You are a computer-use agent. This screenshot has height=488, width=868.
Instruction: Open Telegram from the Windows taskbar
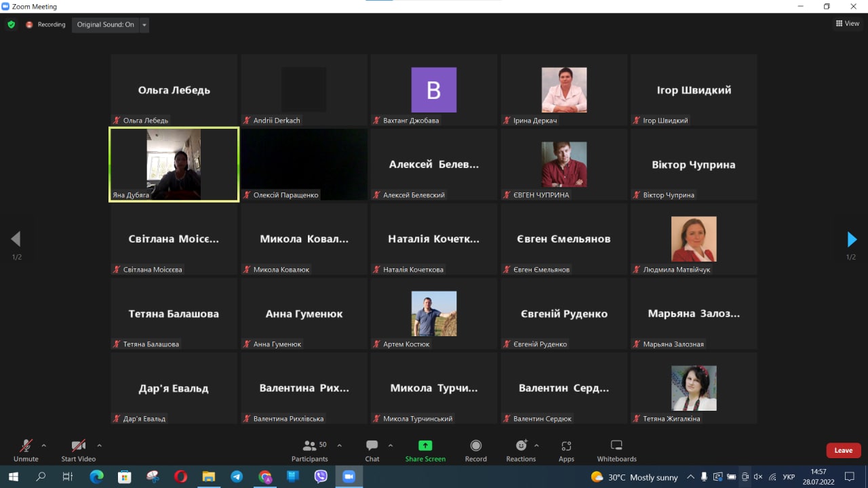point(237,476)
